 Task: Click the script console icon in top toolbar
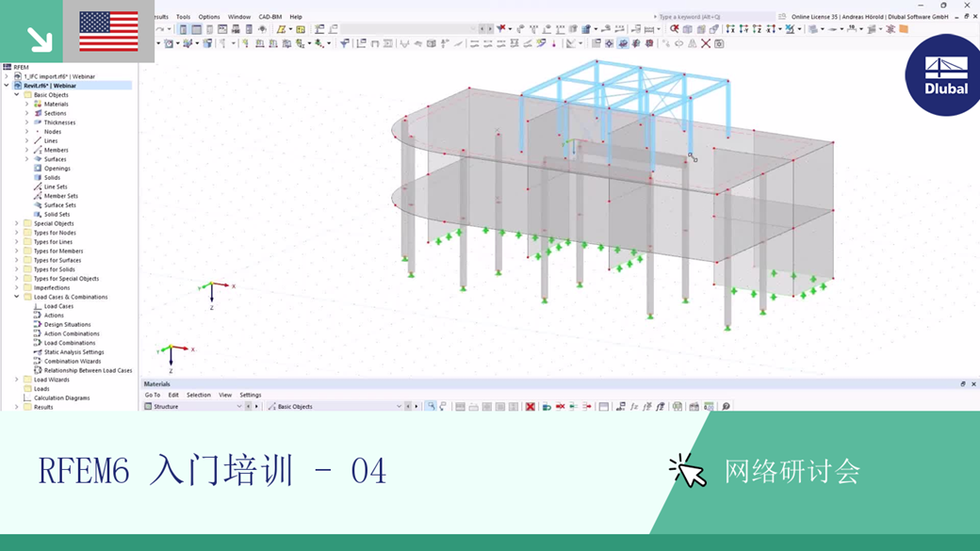point(222,29)
